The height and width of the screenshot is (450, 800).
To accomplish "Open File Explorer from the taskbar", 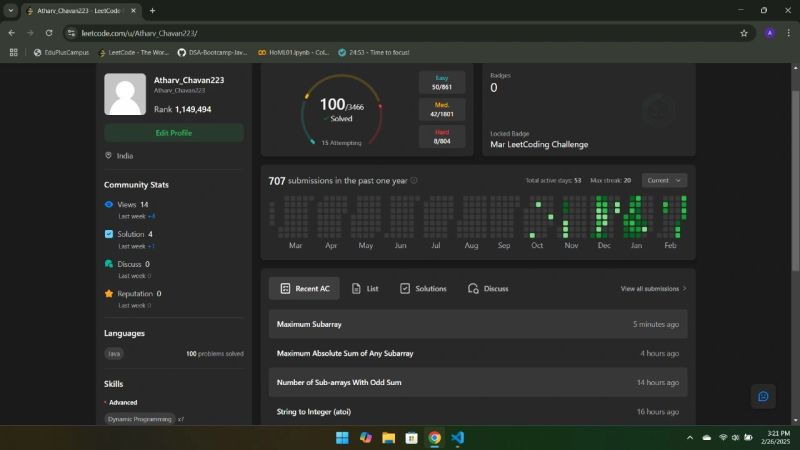I will [x=388, y=438].
